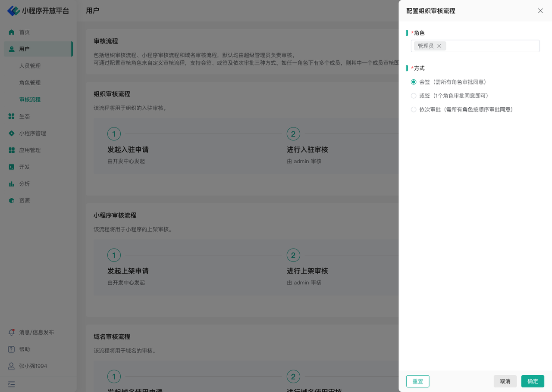Open 角色管理 in the user submenu
Screen dimensions: 552x392
pos(30,83)
